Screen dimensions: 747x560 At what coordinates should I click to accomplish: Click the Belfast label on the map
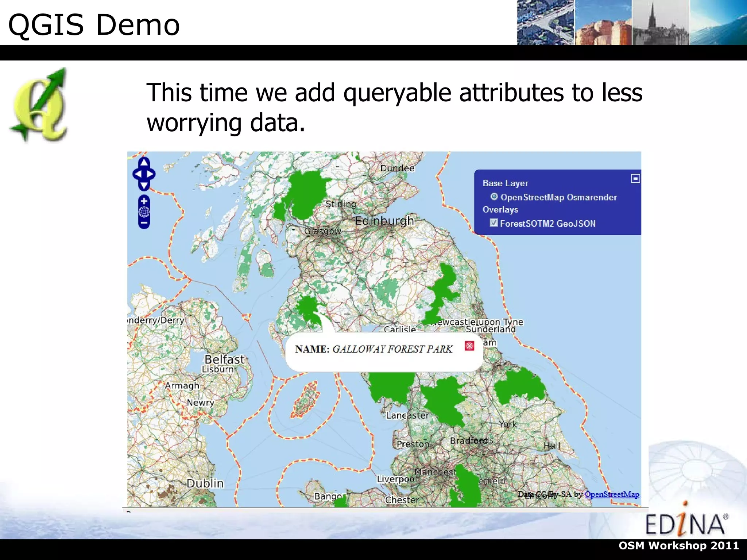tap(224, 359)
